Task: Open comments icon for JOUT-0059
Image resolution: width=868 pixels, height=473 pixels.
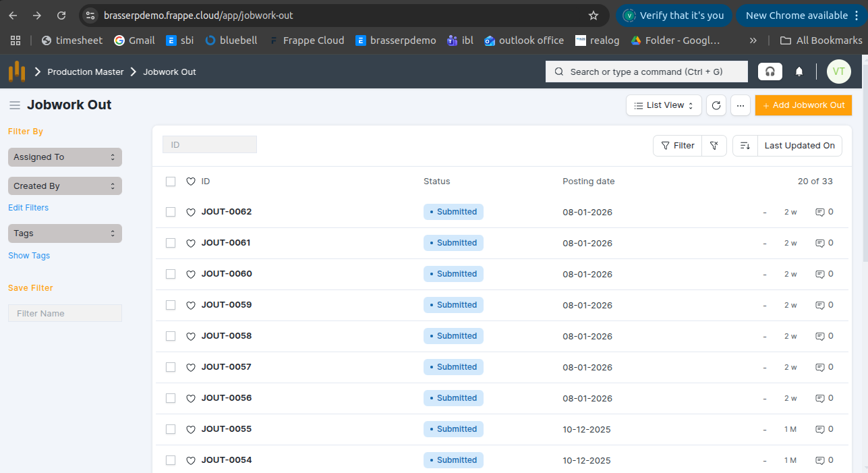Action: tap(820, 305)
